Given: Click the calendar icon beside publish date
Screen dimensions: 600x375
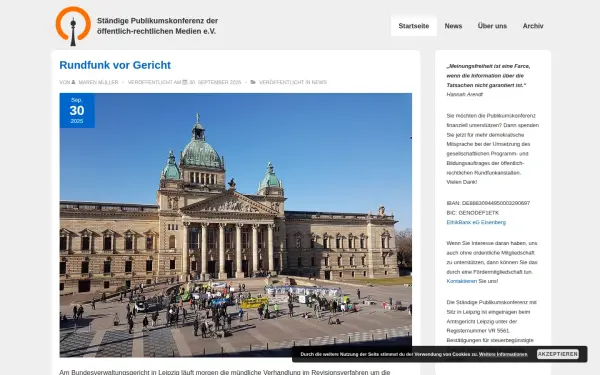Looking at the screenshot, I should coord(185,82).
